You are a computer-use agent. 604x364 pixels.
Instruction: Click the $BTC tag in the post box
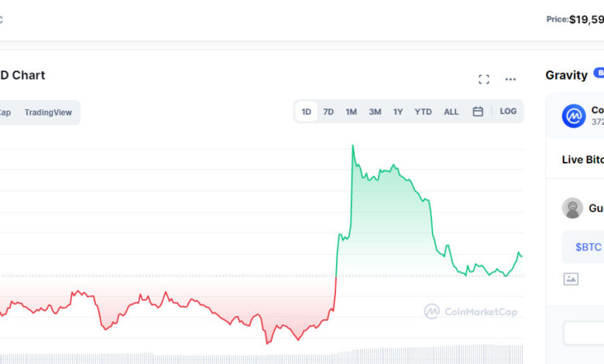(x=588, y=247)
